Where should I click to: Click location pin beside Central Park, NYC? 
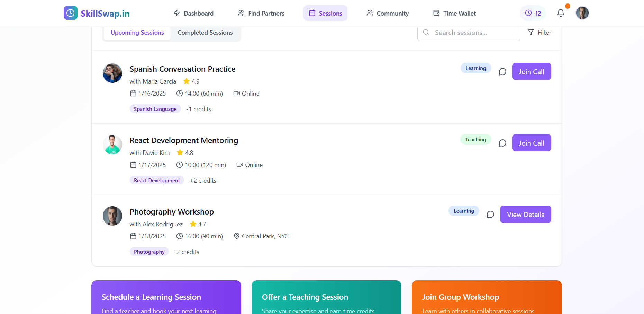point(237,236)
